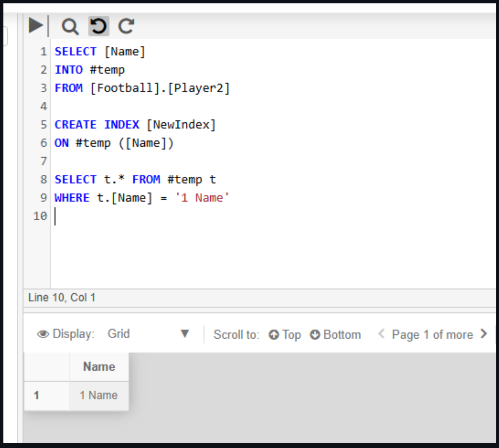Open search with the magnifier icon
Image resolution: width=499 pixels, height=448 pixels.
tap(70, 27)
